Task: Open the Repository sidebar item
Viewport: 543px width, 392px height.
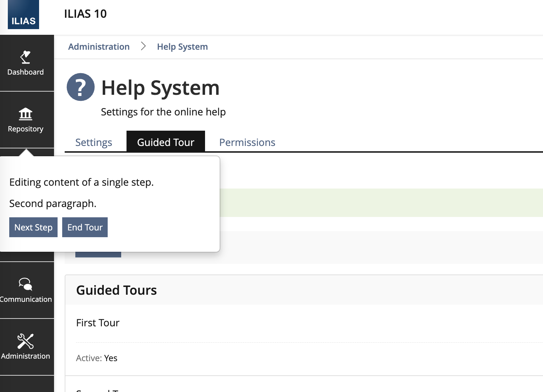Action: (26, 120)
